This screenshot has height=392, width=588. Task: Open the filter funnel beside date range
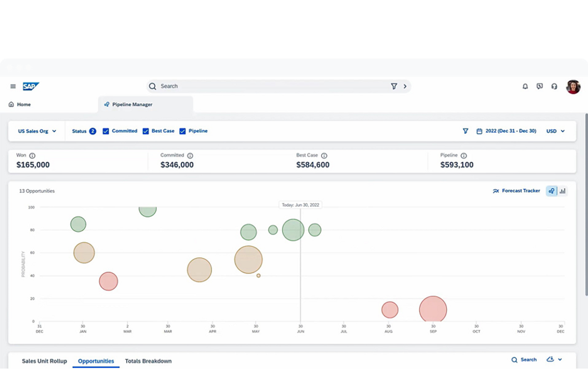[x=465, y=131]
